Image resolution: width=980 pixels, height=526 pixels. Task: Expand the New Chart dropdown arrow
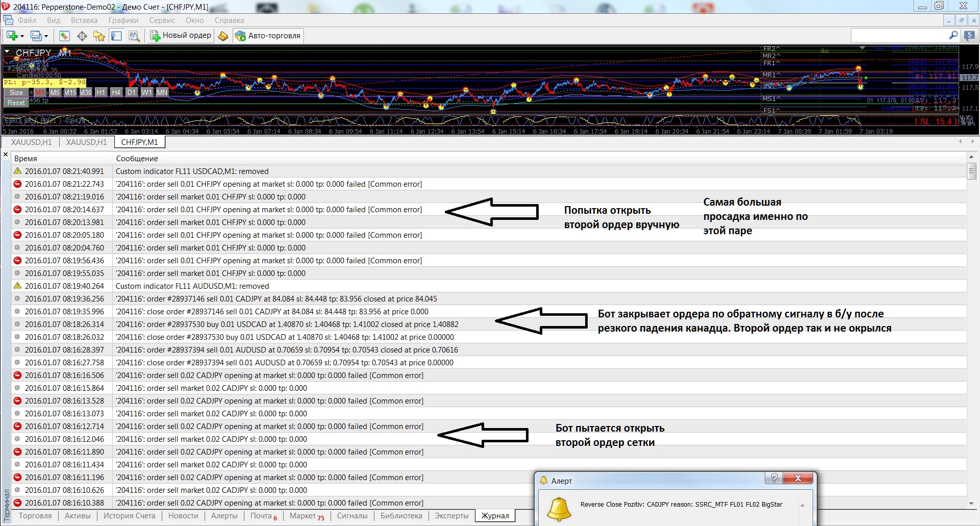click(22, 36)
